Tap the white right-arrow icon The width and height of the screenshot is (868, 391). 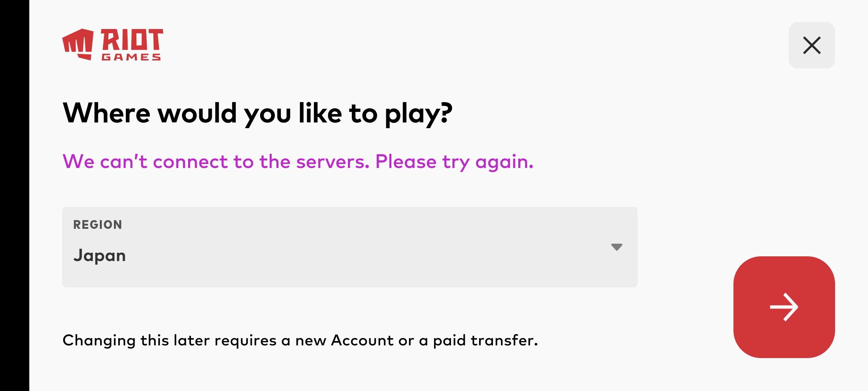[784, 307]
